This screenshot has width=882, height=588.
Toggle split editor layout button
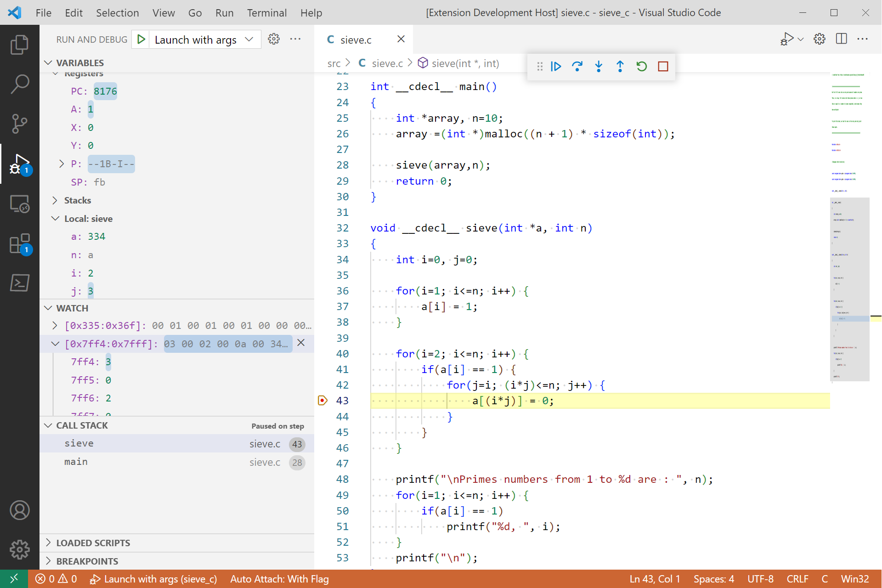[842, 39]
